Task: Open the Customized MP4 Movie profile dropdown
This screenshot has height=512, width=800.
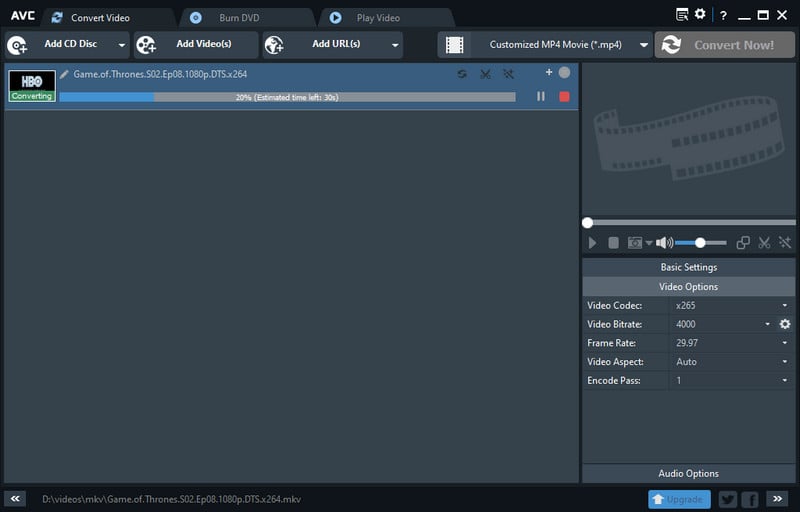Action: click(x=644, y=45)
